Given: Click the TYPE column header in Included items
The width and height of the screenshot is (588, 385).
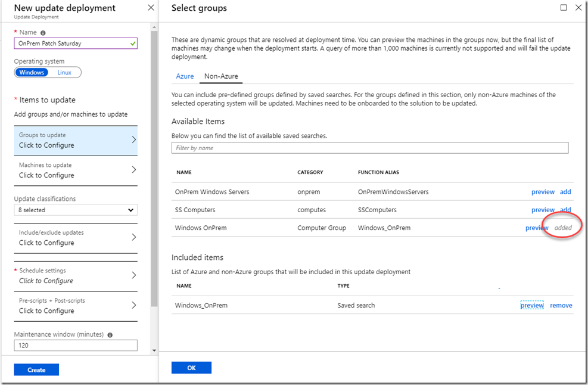Looking at the screenshot, I should (343, 286).
